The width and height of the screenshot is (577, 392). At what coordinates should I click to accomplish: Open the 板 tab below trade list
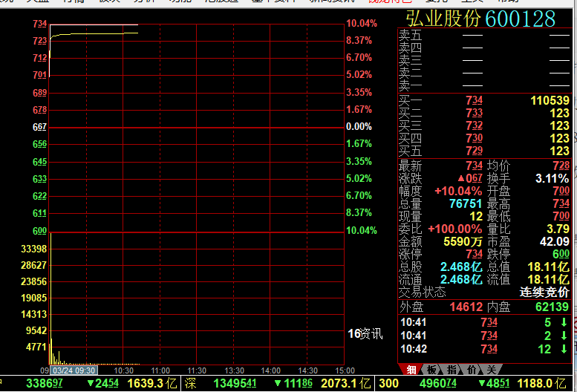tap(431, 369)
